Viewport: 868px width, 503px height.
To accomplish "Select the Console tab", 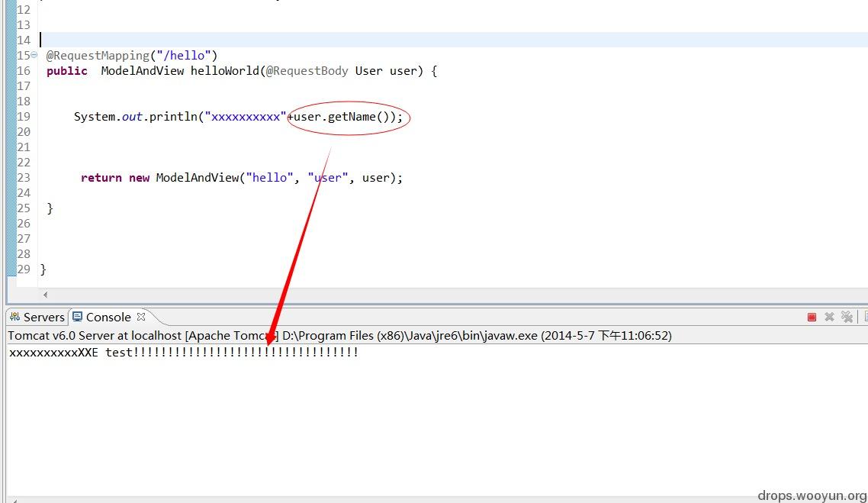I will [x=108, y=317].
